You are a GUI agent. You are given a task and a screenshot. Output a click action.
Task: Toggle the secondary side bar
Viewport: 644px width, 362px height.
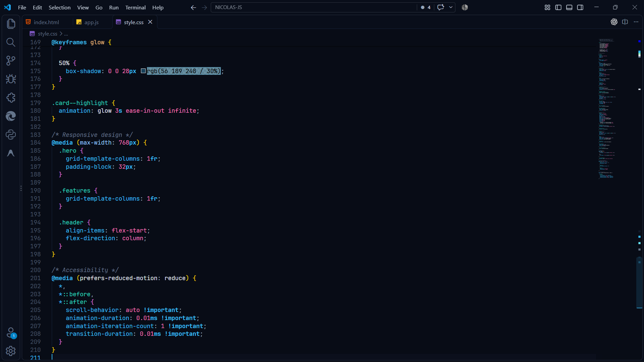pyautogui.click(x=580, y=7)
